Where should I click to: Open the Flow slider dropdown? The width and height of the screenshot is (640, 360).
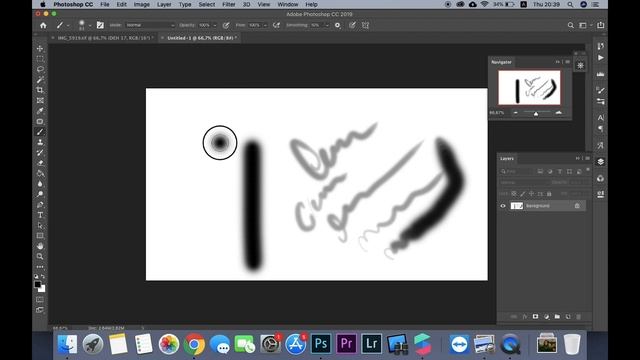pyautogui.click(x=265, y=25)
